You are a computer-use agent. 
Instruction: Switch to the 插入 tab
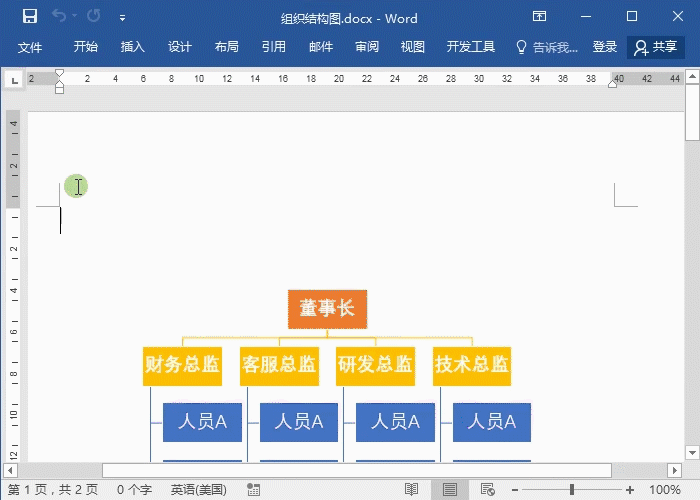[x=133, y=47]
